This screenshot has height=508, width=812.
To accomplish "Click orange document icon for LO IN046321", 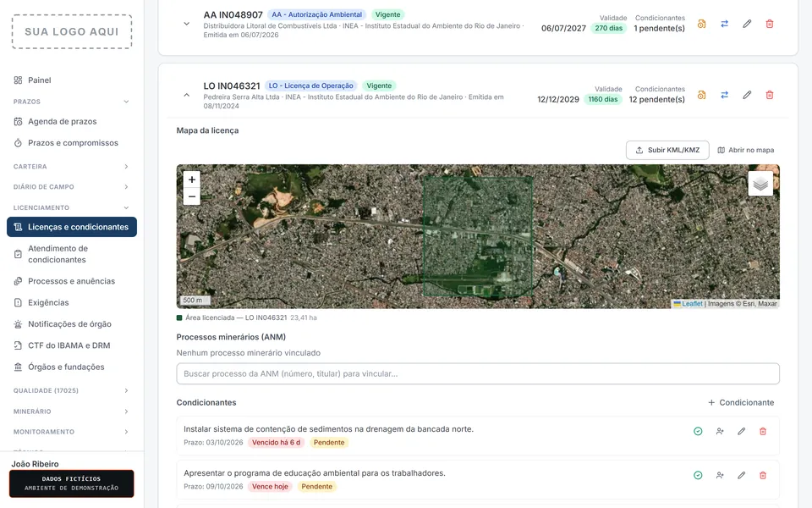I will [x=702, y=95].
